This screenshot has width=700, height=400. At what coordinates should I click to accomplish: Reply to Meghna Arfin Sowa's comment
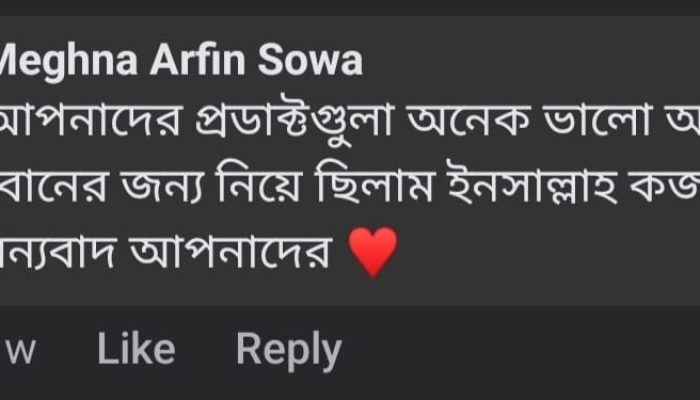pyautogui.click(x=289, y=350)
